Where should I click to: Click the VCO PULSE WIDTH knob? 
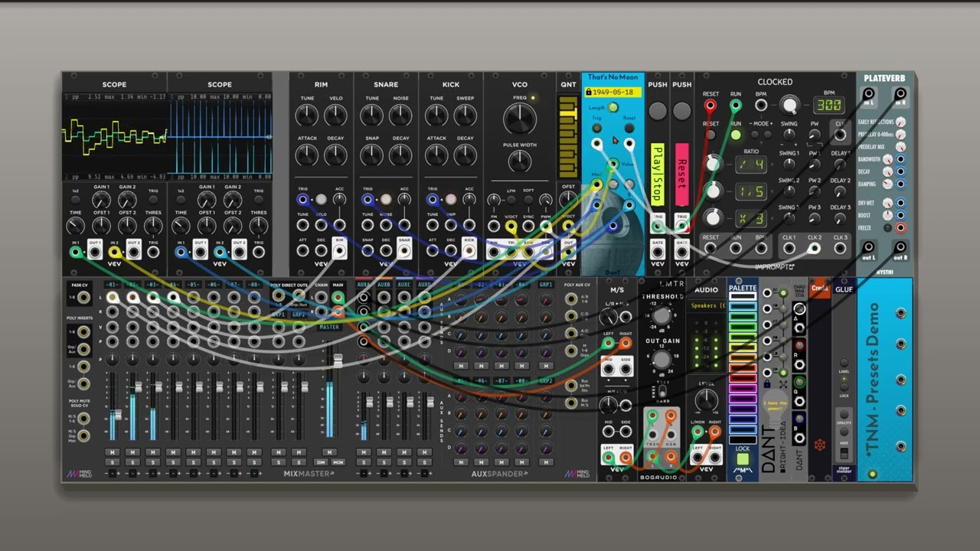click(x=520, y=161)
